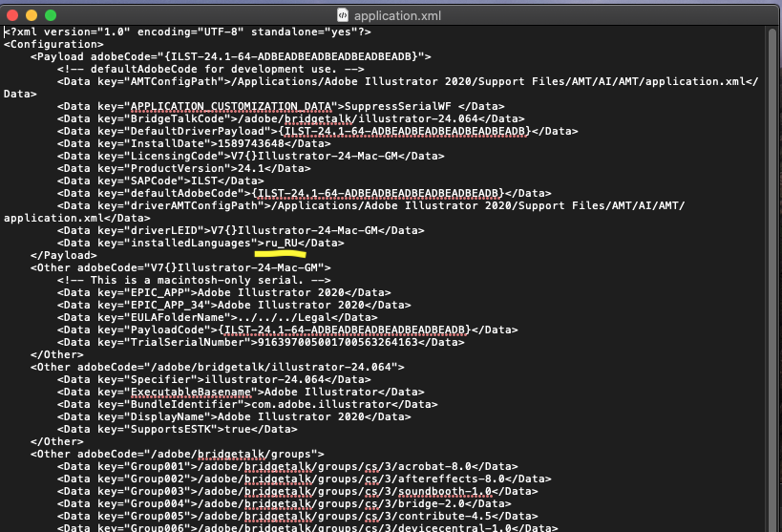Click the AMTConfigPath data line

point(382,88)
